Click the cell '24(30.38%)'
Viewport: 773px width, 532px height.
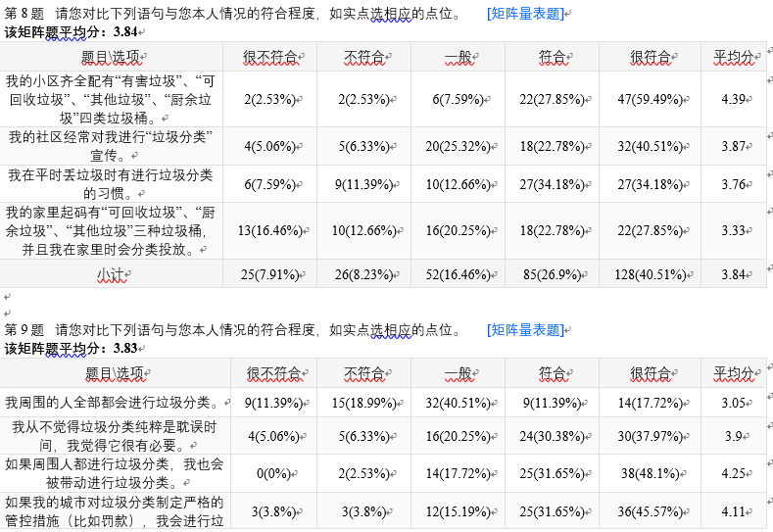pyautogui.click(x=552, y=436)
